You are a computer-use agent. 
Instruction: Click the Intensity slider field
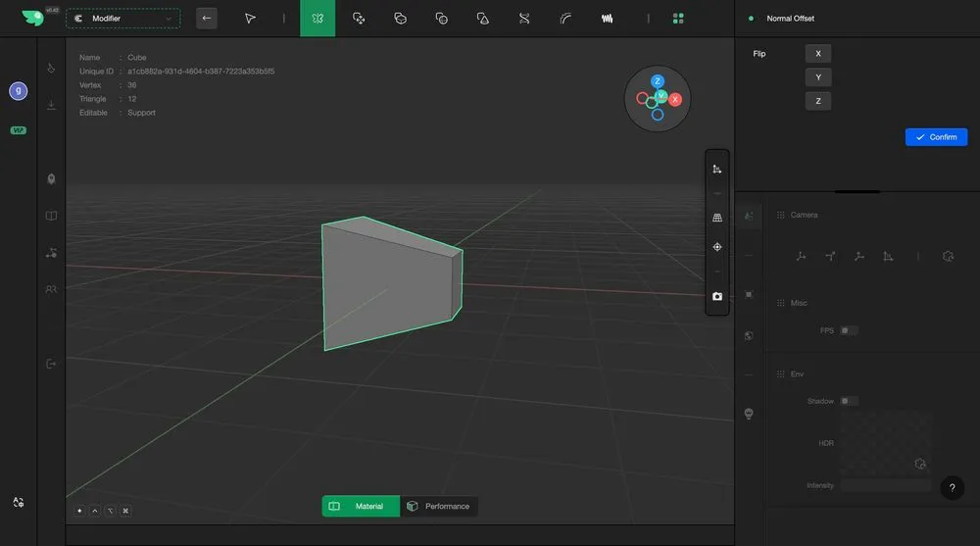click(886, 485)
